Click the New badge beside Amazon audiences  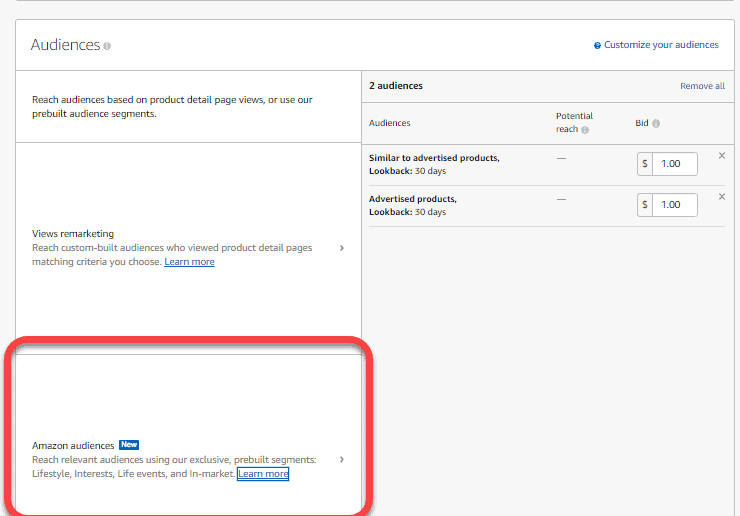[128, 444]
